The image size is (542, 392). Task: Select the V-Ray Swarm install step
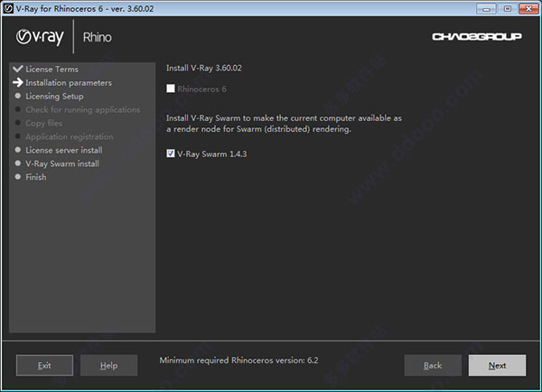[62, 163]
